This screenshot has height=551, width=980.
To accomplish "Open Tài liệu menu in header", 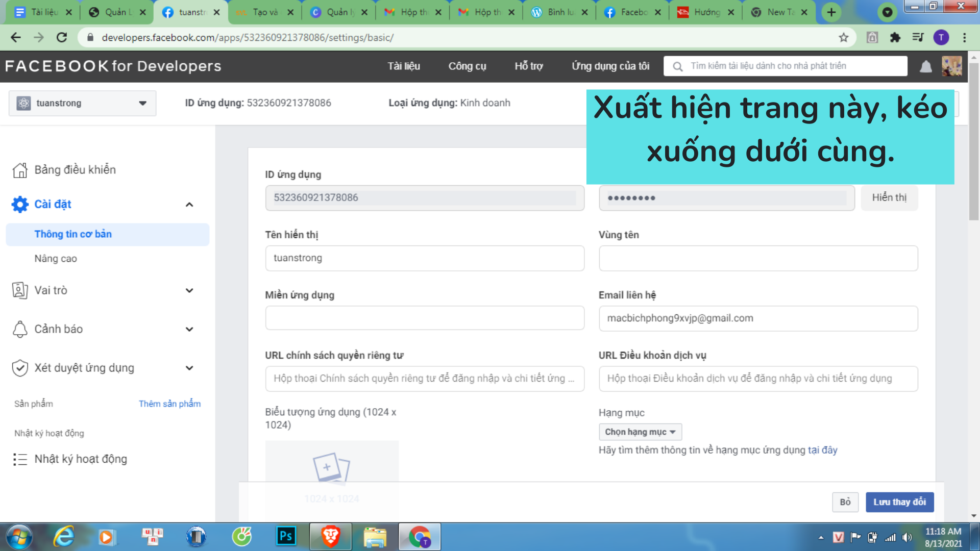I will point(404,66).
